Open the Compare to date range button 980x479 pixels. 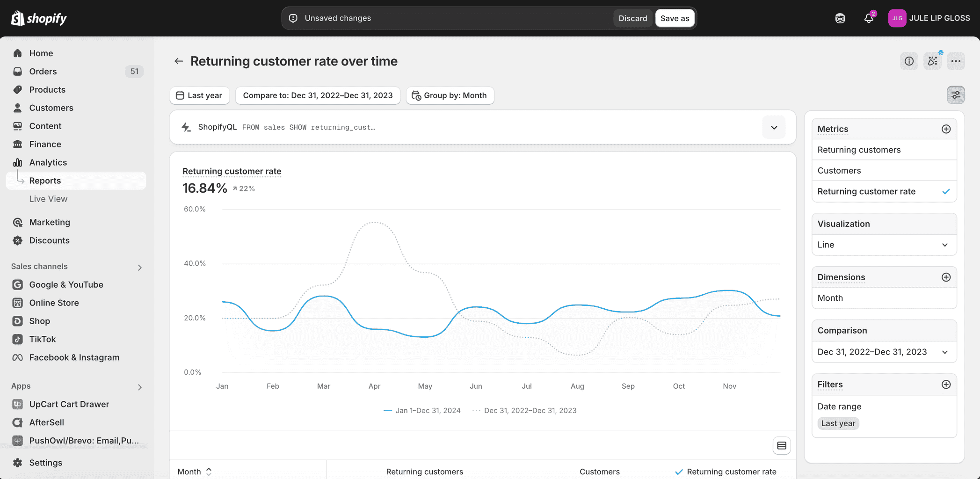click(x=318, y=95)
